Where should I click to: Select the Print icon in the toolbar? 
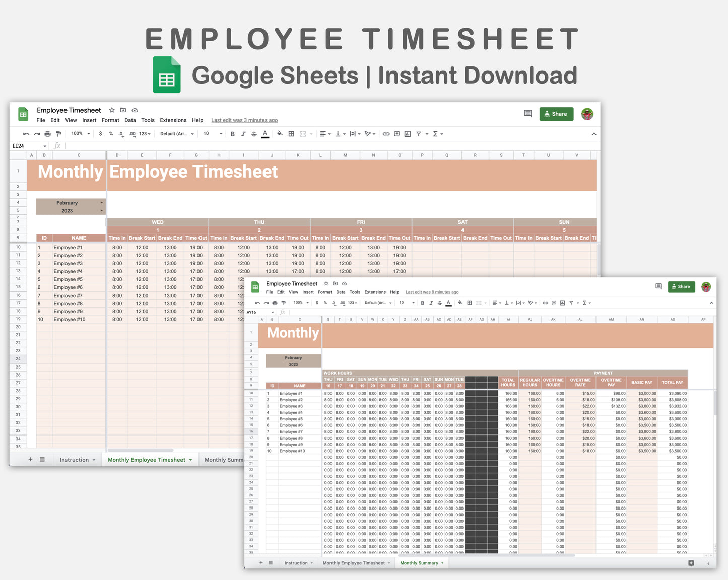click(47, 133)
